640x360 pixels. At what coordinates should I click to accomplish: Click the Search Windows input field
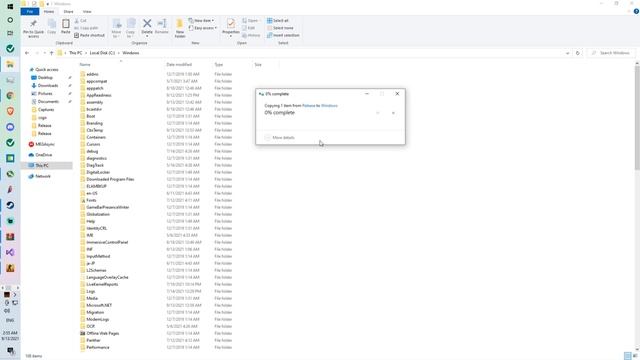point(611,53)
